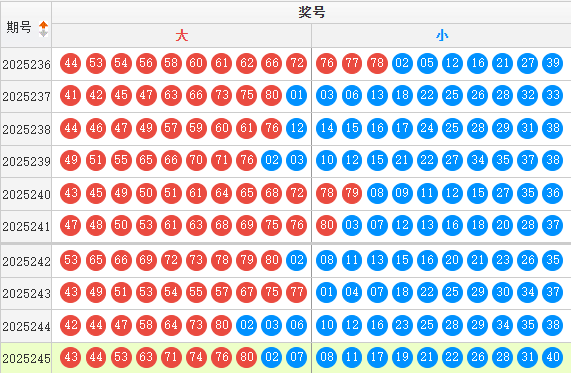Click blue ball 40 in row 2025245
This screenshot has height=373, width=571.
click(x=552, y=357)
